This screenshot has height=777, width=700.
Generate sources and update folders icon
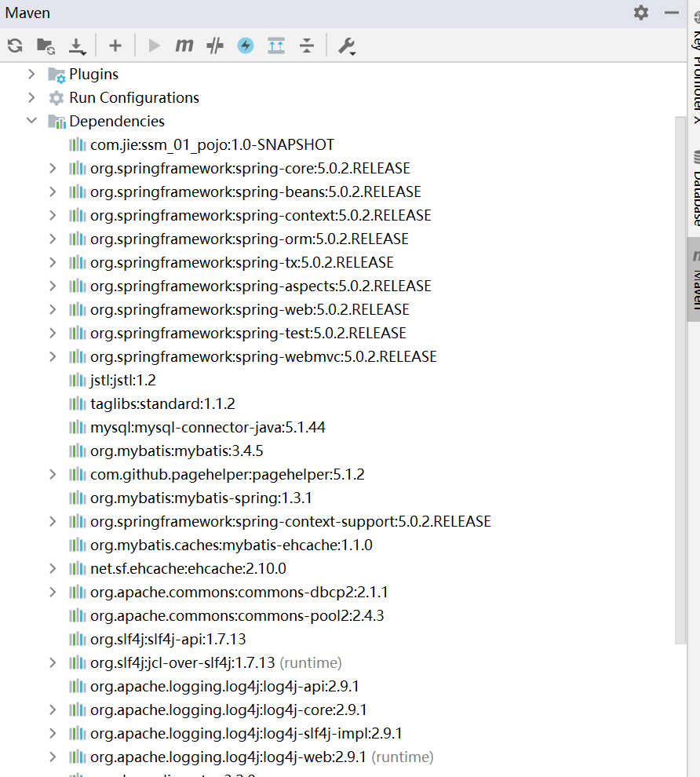[46, 46]
